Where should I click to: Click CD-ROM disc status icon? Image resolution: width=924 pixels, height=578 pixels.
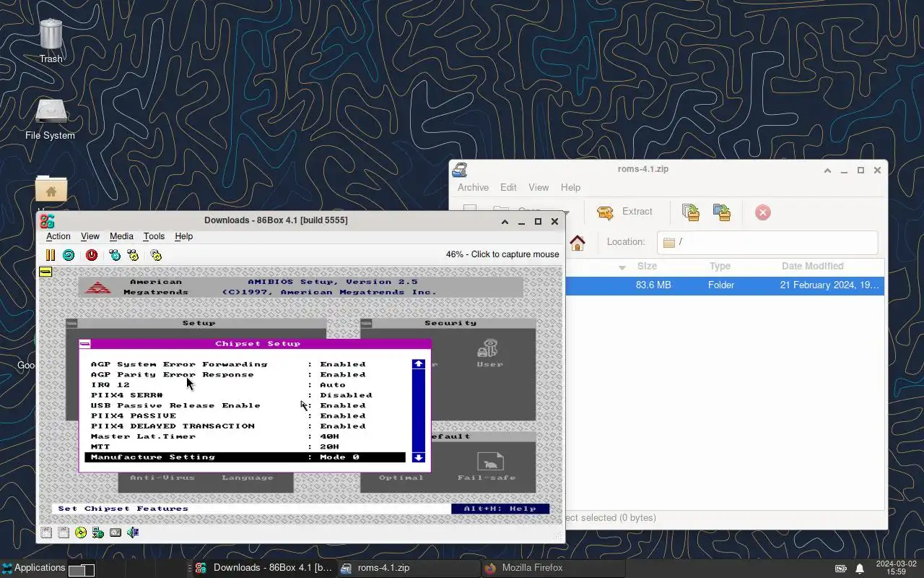(x=81, y=532)
